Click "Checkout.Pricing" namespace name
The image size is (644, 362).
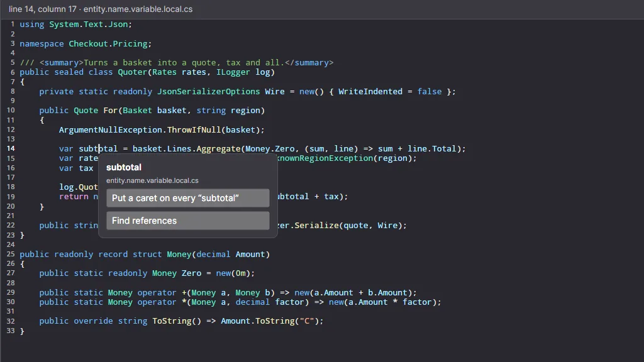coord(108,43)
